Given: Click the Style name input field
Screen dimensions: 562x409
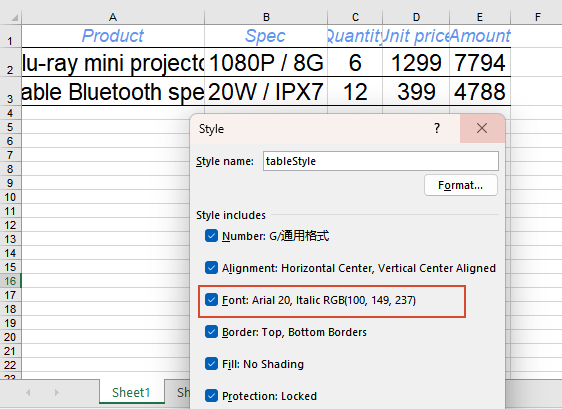Looking at the screenshot, I should point(381,161).
